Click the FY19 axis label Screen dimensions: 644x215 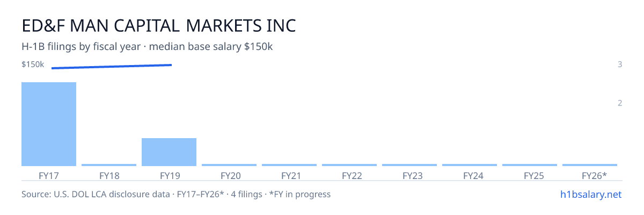coord(169,175)
